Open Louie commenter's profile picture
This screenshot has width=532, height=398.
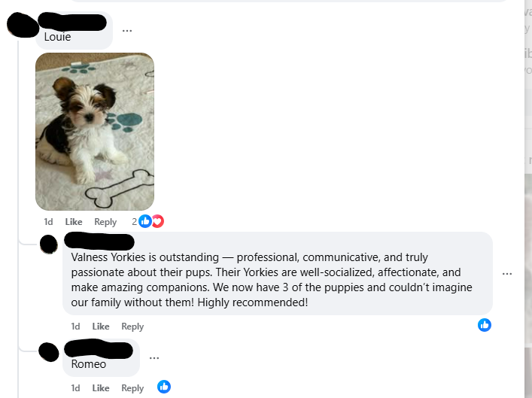pyautogui.click(x=23, y=25)
